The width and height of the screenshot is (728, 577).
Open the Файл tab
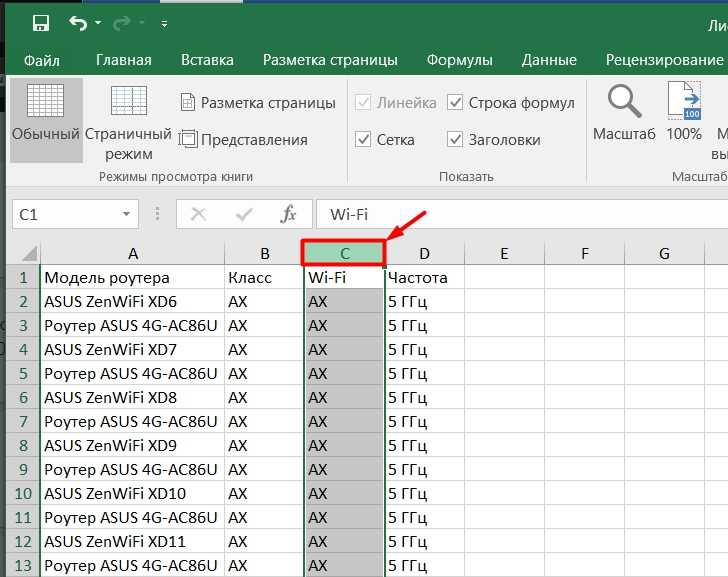pos(42,60)
